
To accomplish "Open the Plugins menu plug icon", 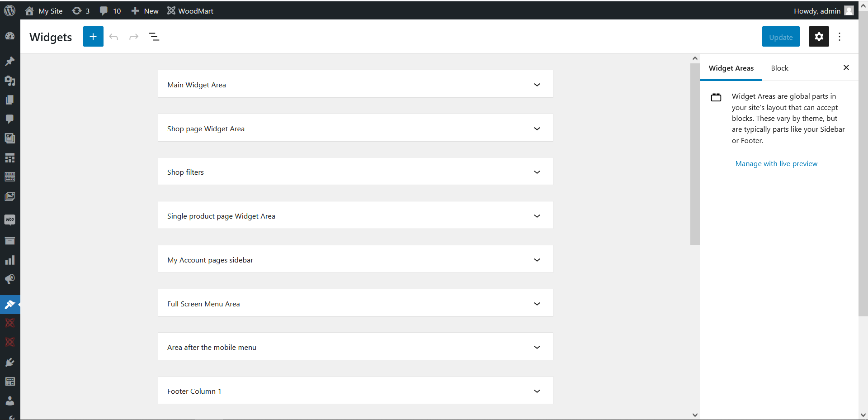I will click(x=10, y=362).
